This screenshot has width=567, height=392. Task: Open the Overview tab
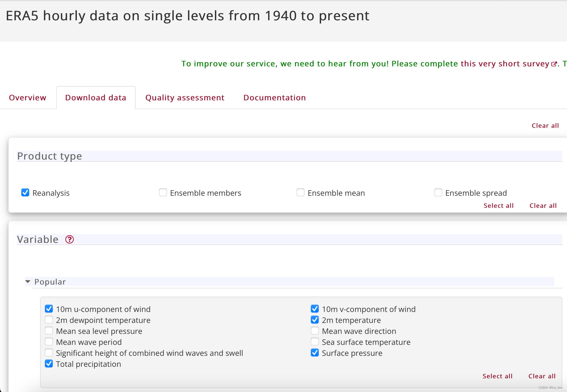coord(27,98)
